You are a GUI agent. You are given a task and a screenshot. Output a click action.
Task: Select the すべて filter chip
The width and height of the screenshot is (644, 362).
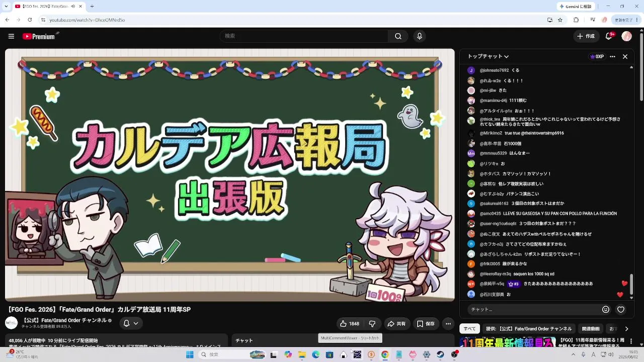[469, 329]
